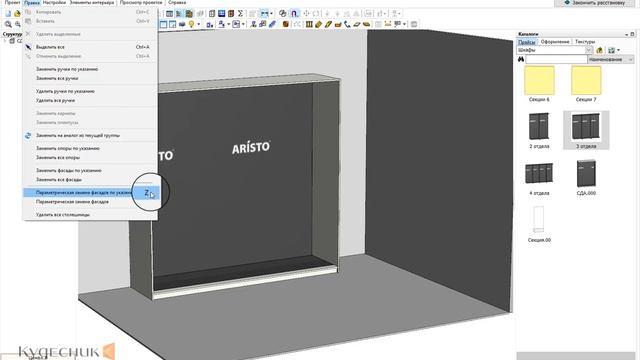Choose Удалить все столешницы
The width and height of the screenshot is (640, 360).
90,214
